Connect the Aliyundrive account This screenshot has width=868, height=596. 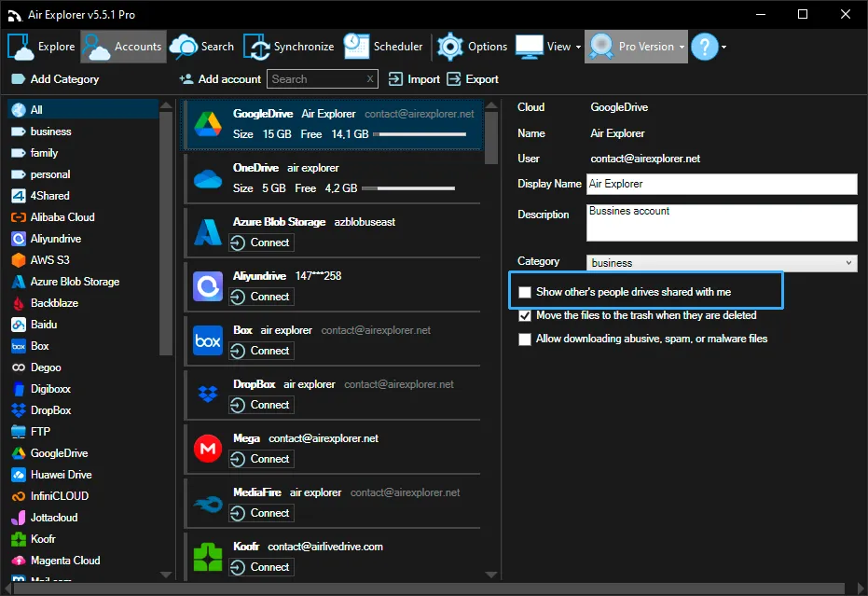[261, 297]
